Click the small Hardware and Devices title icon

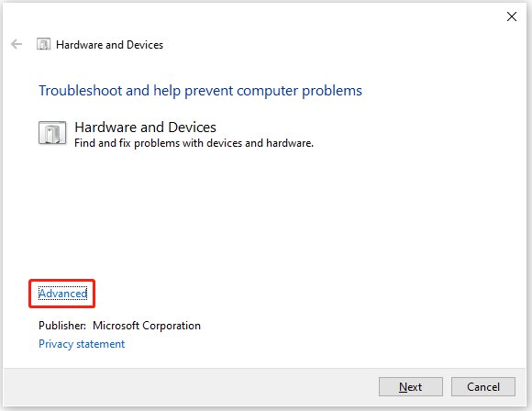(x=43, y=44)
